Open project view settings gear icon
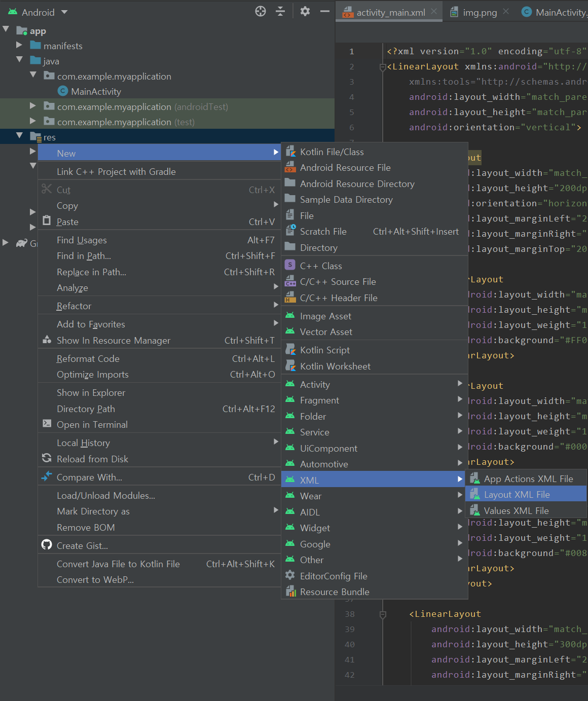 (x=305, y=11)
